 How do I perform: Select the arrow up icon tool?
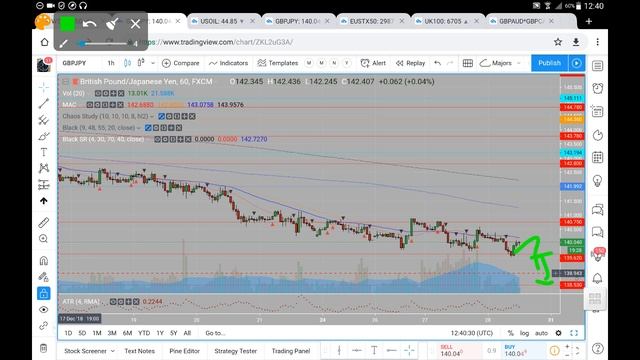pos(44,201)
